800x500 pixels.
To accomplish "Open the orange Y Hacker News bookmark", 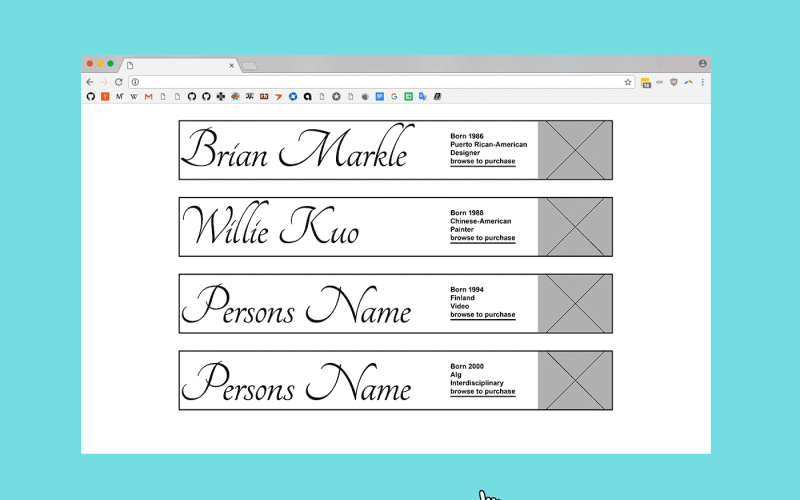I will [x=105, y=96].
